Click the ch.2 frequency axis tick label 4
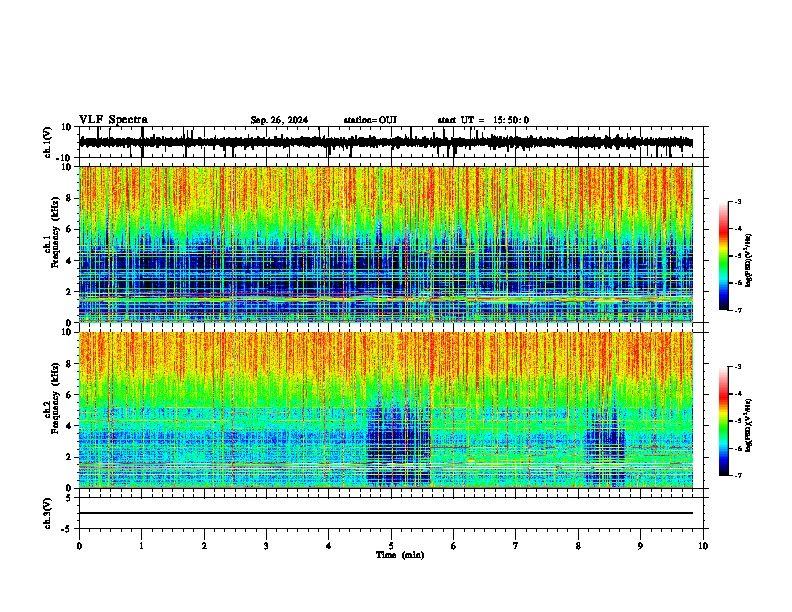This screenshot has height=612, width=792. point(69,426)
